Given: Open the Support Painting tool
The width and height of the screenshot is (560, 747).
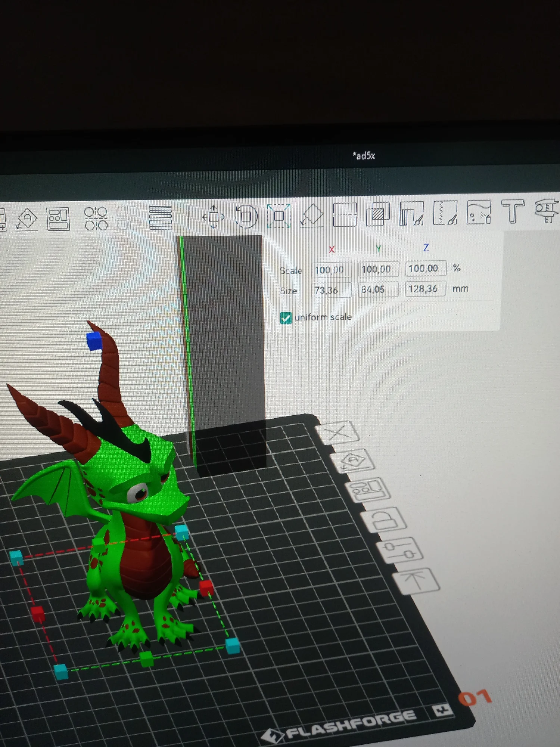Looking at the screenshot, I should coord(411,213).
